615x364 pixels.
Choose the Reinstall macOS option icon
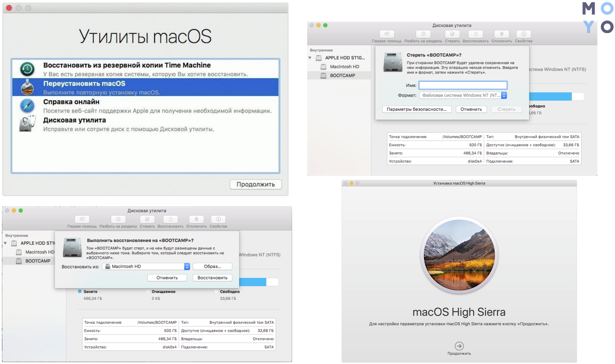(x=27, y=87)
